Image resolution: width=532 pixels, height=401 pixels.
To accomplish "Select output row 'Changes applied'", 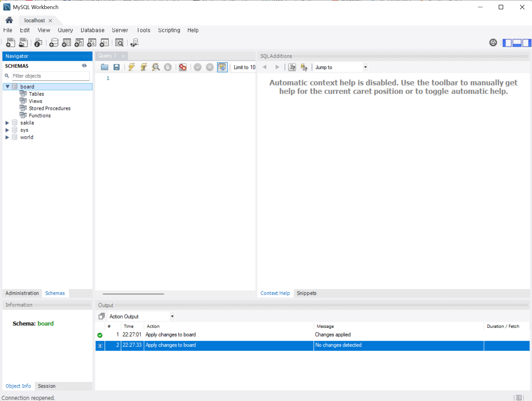I will (312, 335).
